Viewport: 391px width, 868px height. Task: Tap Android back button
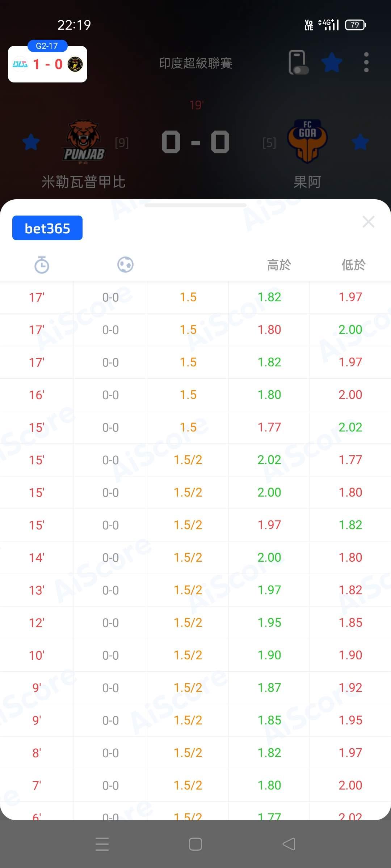(x=289, y=844)
